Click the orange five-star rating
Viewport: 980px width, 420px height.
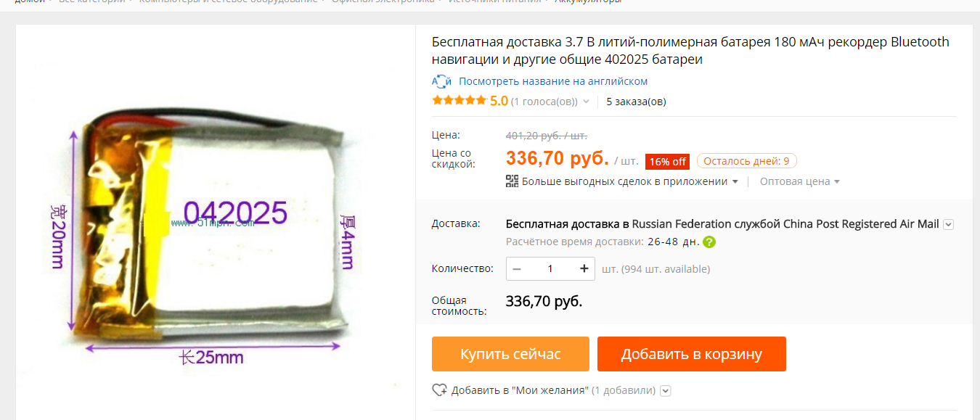point(459,101)
